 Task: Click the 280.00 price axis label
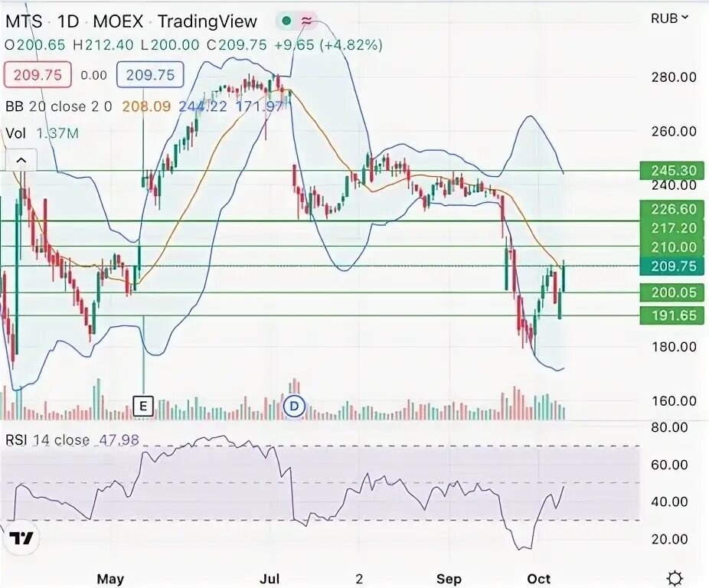click(674, 77)
